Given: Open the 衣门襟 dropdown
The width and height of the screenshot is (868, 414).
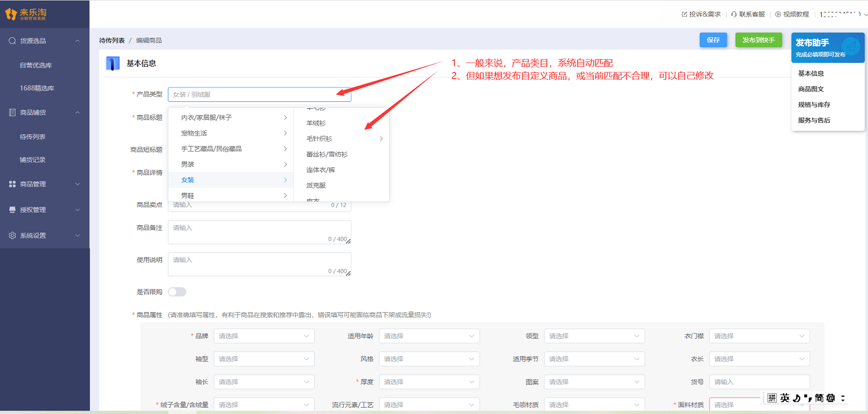Looking at the screenshot, I should point(759,336).
